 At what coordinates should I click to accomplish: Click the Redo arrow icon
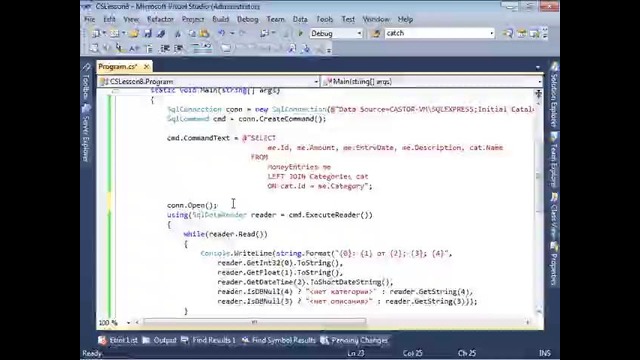(242, 33)
